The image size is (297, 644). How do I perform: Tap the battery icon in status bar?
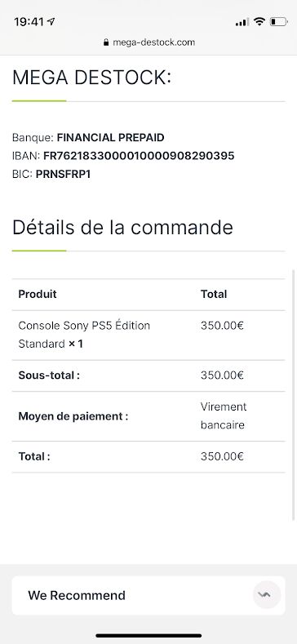point(278,22)
